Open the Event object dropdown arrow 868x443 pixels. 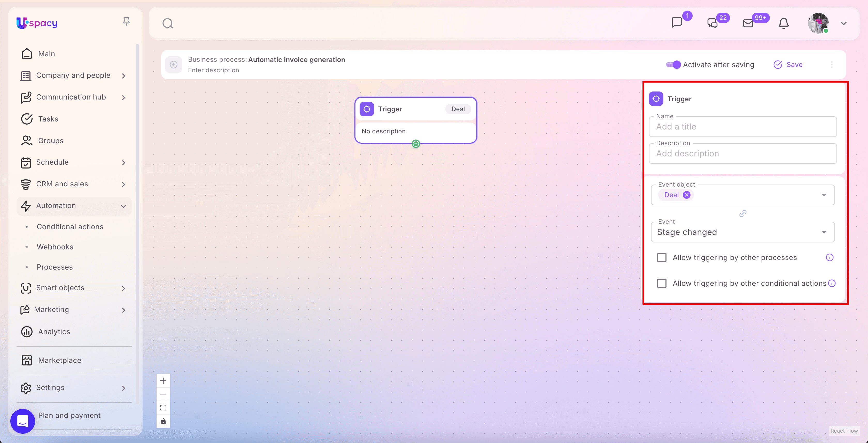[x=824, y=195]
